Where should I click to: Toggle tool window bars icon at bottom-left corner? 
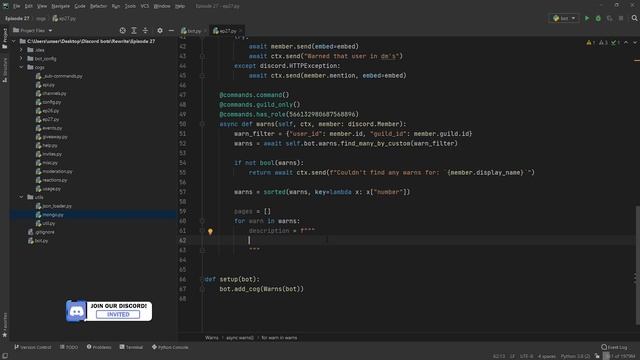(x=5, y=356)
